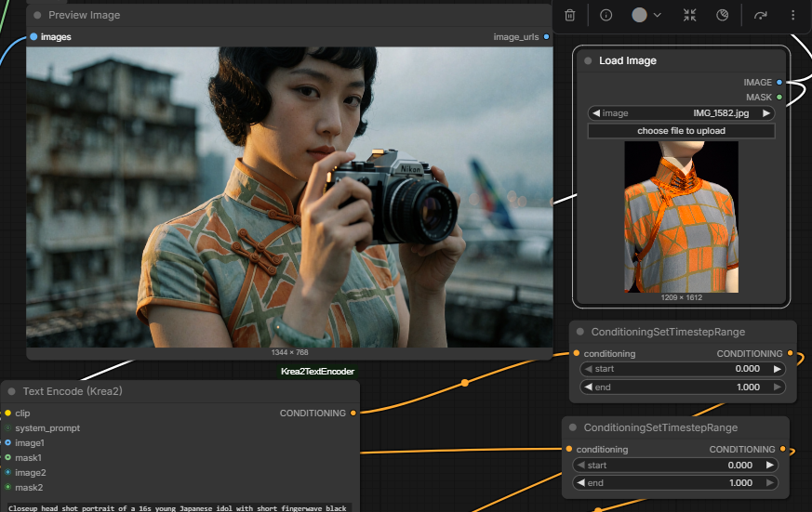The image size is (812, 512).
Task: Expand the node color dropdown chevron
Action: pyautogui.click(x=658, y=16)
